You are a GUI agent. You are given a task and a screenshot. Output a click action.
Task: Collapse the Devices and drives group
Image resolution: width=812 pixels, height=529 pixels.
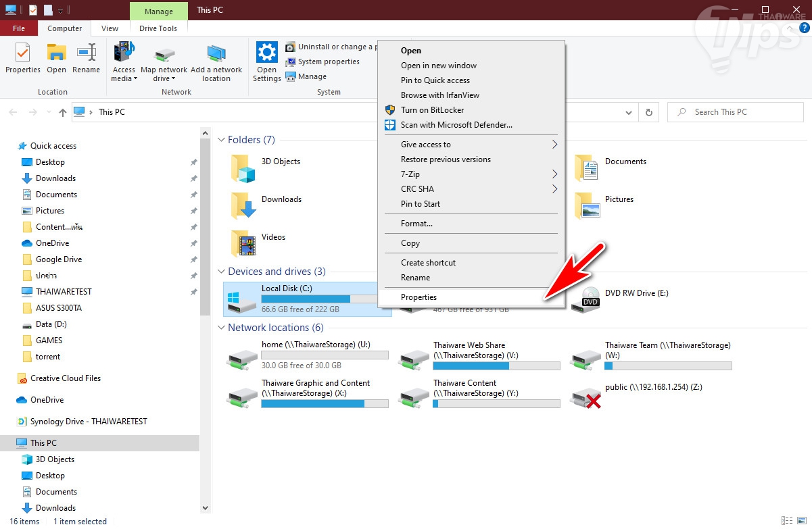221,272
